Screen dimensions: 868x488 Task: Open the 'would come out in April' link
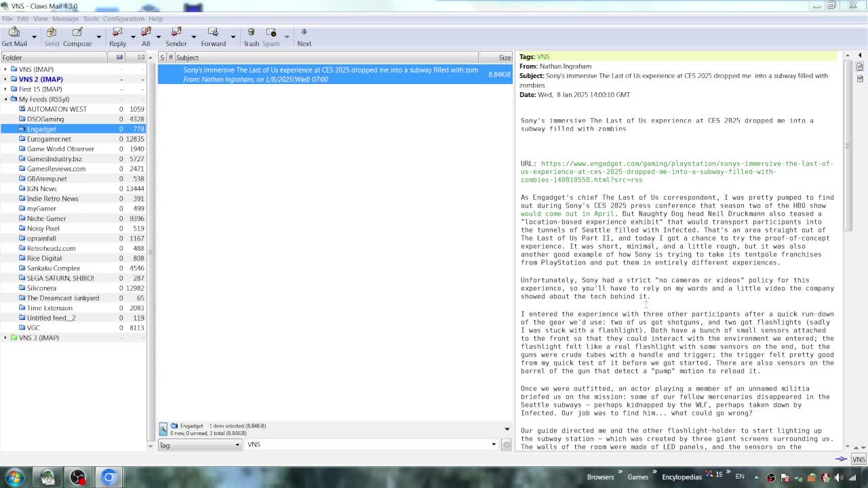pyautogui.click(x=567, y=213)
